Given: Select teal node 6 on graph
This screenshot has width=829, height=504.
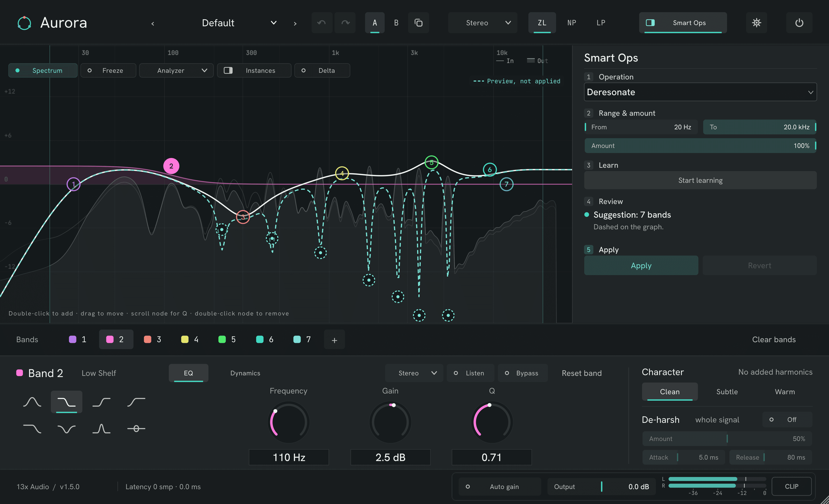Looking at the screenshot, I should [x=489, y=169].
